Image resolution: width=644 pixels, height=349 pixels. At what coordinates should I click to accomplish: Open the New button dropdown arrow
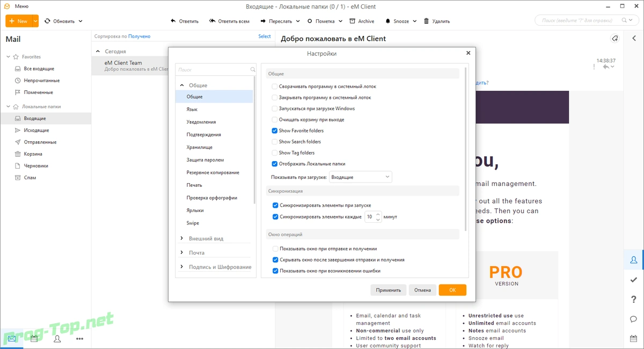(x=35, y=21)
